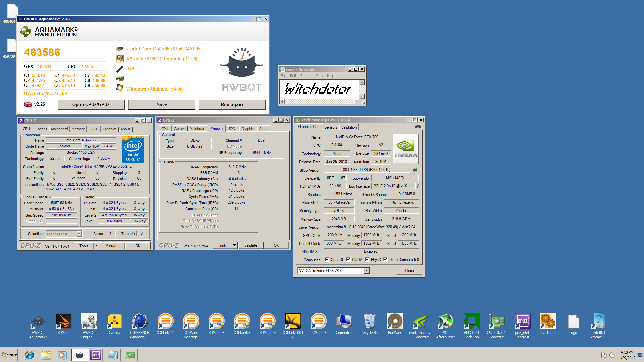Switch to Caches tab in left CPU-Z
644x362 pixels.
pos(41,129)
